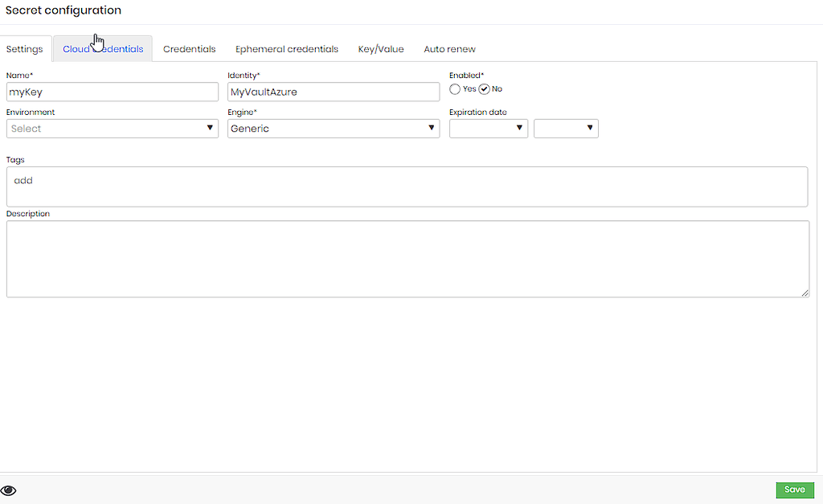Click the eye visibility icon at bottom

click(8, 490)
